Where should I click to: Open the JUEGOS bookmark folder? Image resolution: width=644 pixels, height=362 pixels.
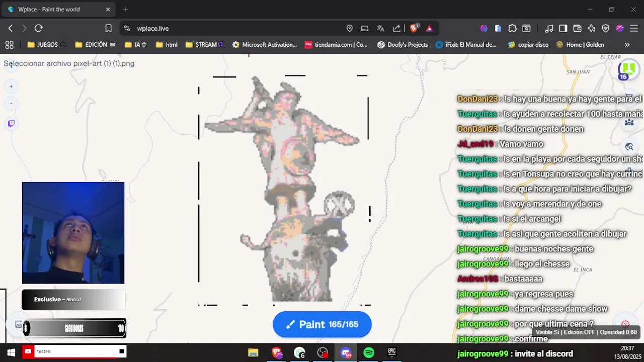47,45
